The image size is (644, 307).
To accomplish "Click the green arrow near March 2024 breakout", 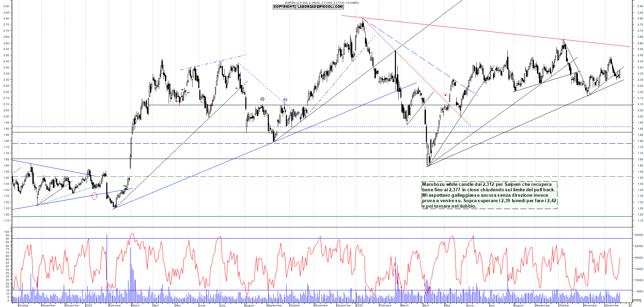I will 124,186.
